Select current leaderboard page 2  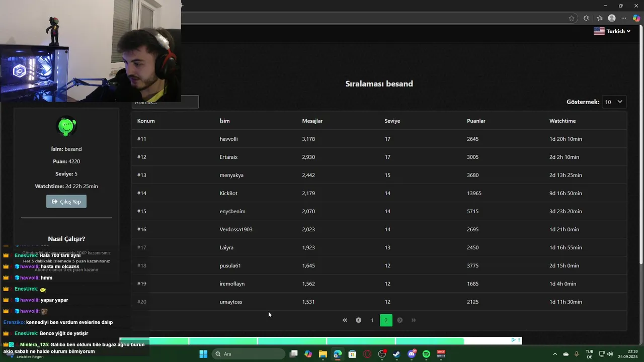click(386, 320)
